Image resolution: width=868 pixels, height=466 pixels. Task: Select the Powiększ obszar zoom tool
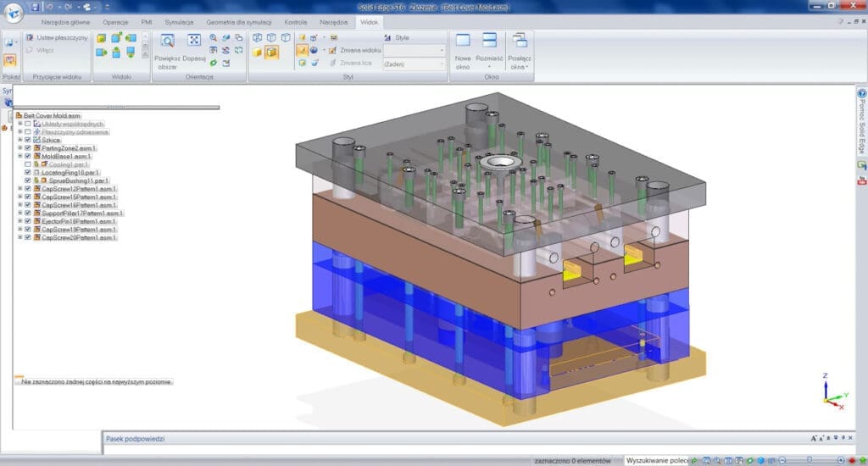click(x=167, y=41)
